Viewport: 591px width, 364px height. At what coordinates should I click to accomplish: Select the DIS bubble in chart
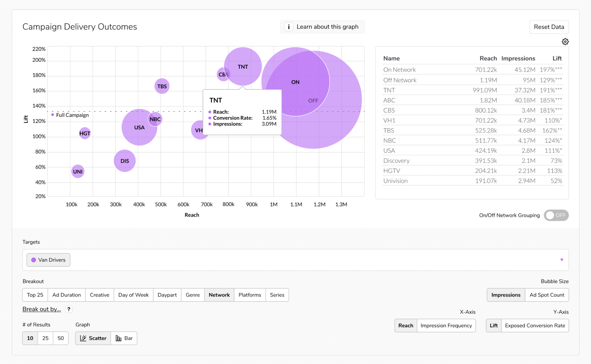(125, 161)
